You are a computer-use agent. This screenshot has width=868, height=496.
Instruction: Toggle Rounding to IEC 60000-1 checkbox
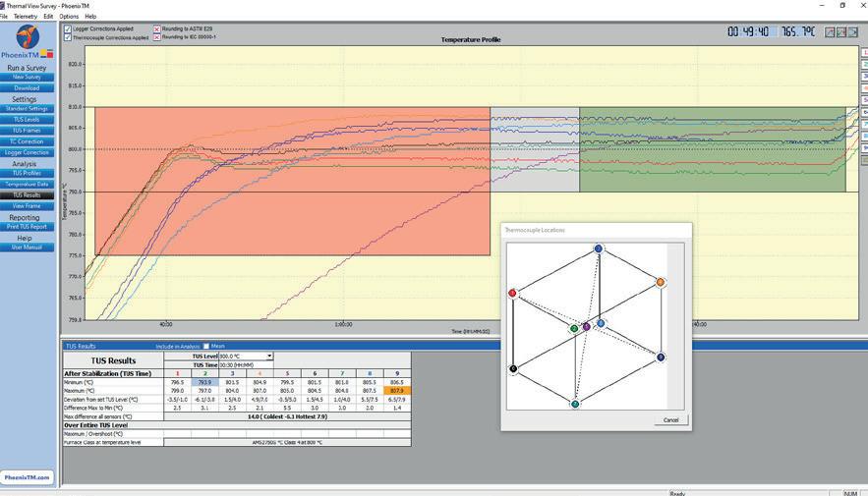pyautogui.click(x=156, y=37)
